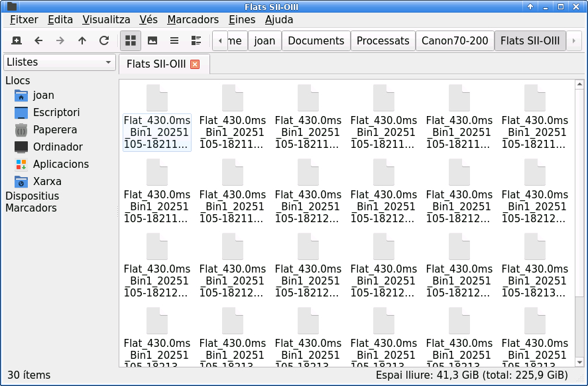Image resolution: width=588 pixels, height=386 pixels.
Task: Click the forward navigation arrow
Action: click(60, 40)
